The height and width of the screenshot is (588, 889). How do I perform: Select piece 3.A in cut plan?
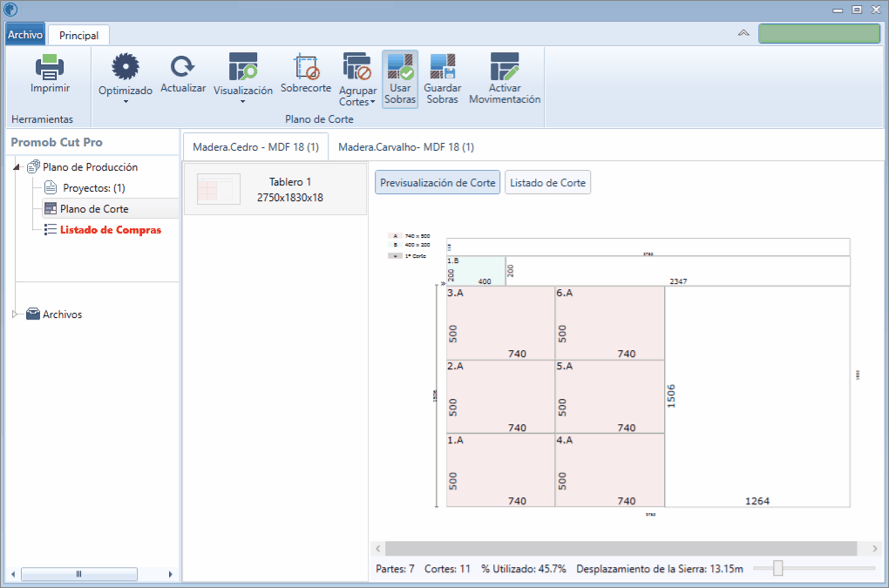pyautogui.click(x=500, y=323)
